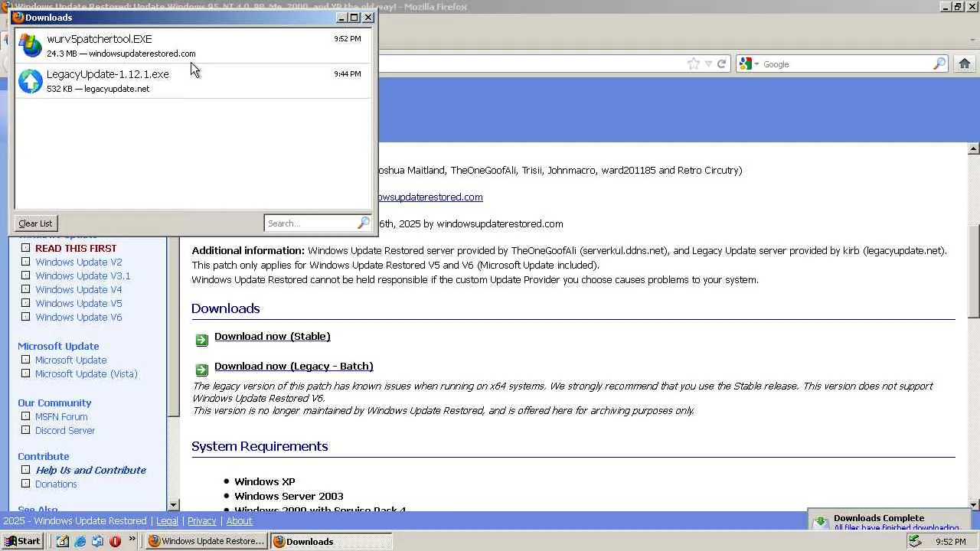Click the green arrow beside Download now (Stable)

click(x=201, y=340)
